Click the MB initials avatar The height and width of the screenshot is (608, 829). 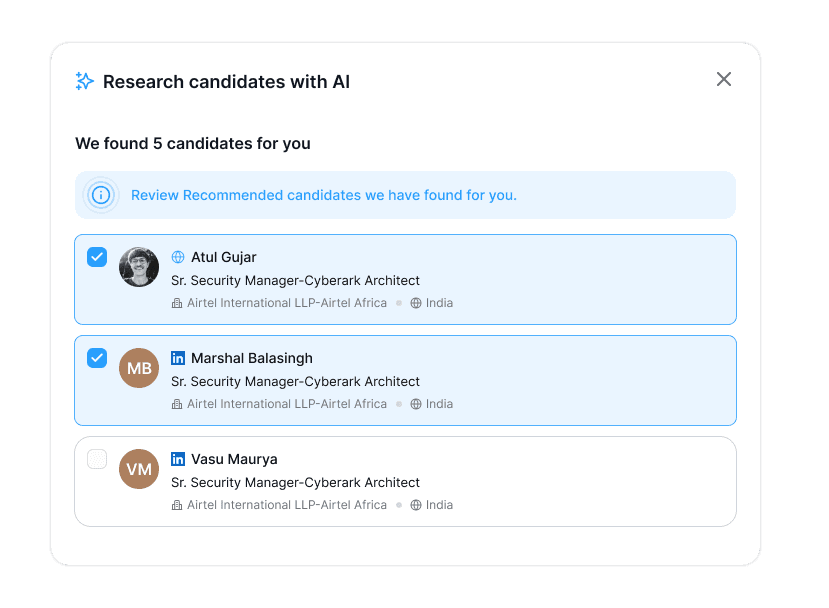point(139,368)
